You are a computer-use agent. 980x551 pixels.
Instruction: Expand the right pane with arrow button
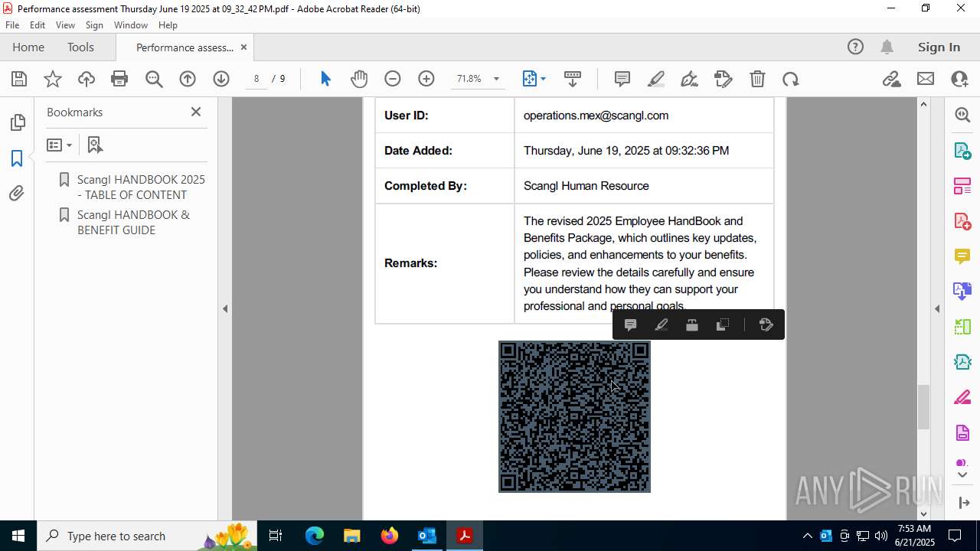[x=964, y=503]
